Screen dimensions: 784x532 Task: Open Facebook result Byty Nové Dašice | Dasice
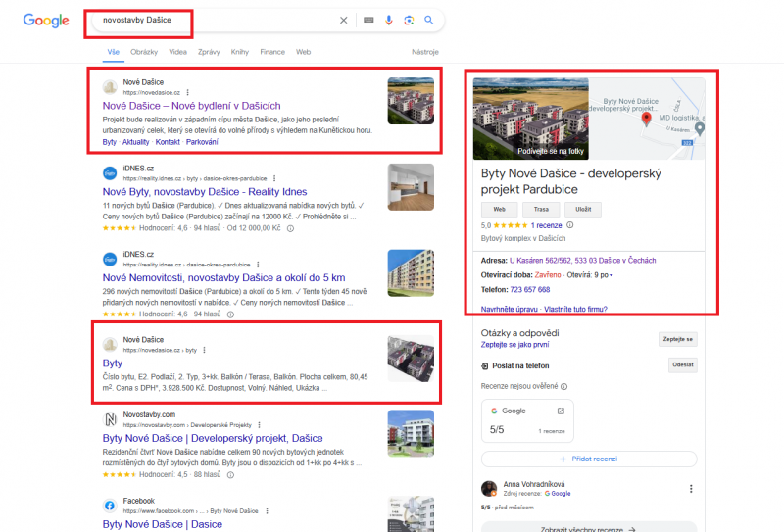163,524
